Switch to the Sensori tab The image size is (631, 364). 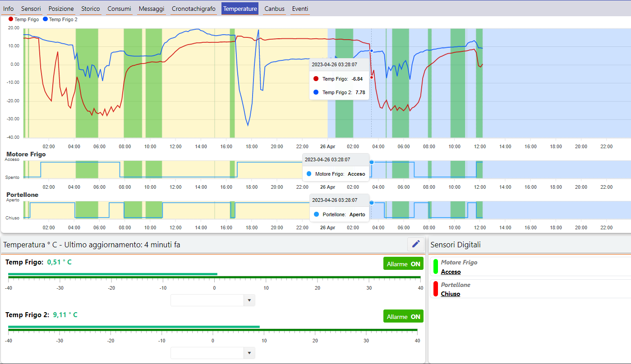[x=31, y=9]
